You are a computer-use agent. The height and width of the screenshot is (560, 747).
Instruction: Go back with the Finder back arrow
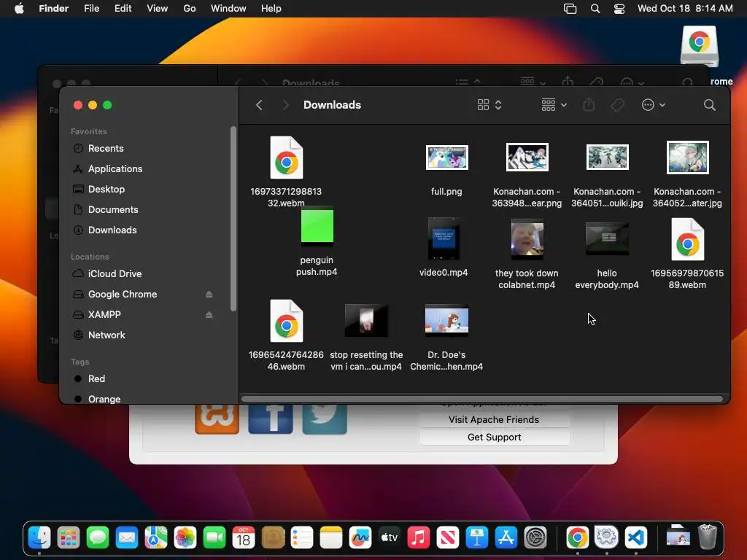click(259, 105)
